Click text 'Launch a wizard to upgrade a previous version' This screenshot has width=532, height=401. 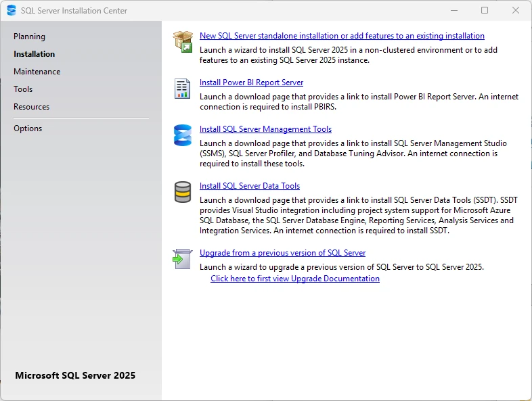278,267
